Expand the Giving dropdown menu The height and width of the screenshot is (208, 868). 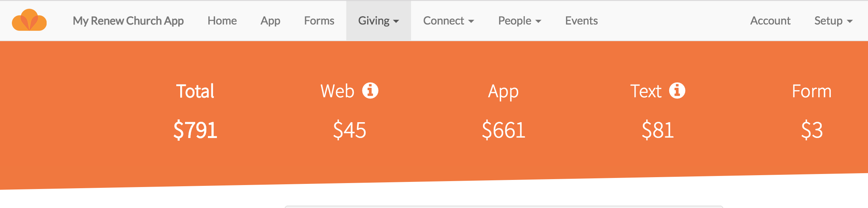point(379,21)
